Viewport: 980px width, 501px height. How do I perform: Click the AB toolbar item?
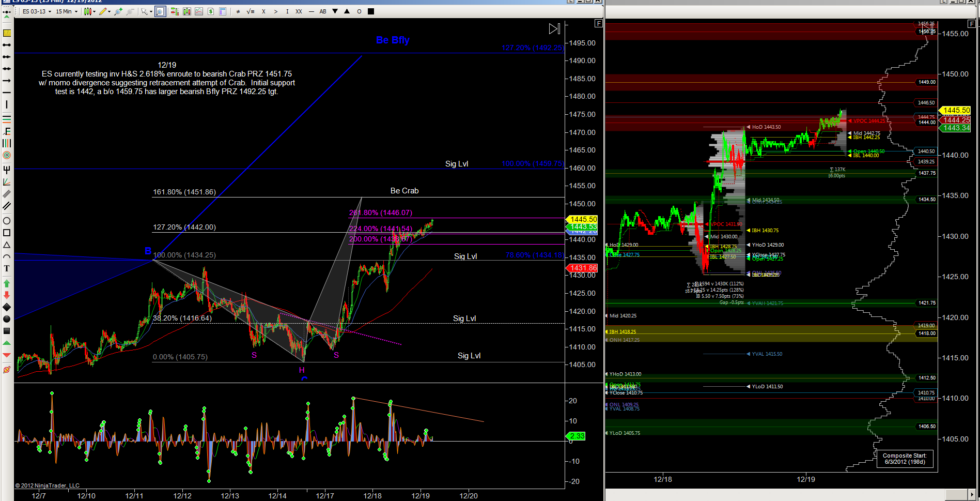(323, 11)
